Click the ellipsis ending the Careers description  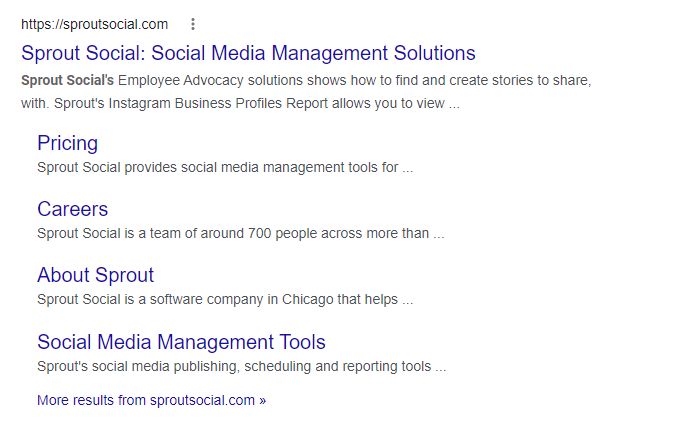[439, 234]
